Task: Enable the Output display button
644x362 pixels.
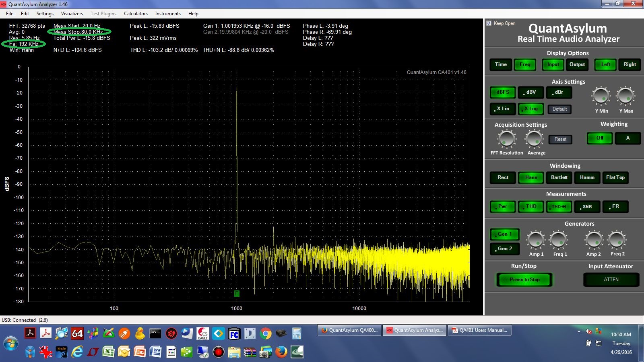Action: point(577,64)
